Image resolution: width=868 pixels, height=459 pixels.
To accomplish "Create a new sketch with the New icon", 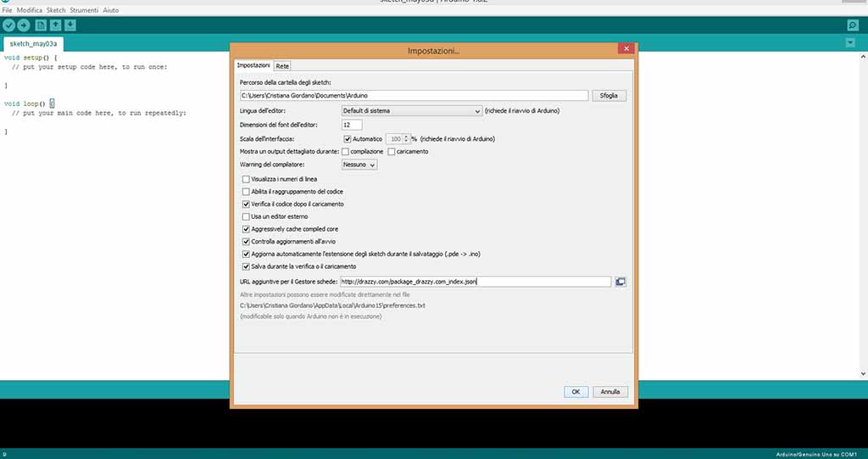I will coord(41,25).
